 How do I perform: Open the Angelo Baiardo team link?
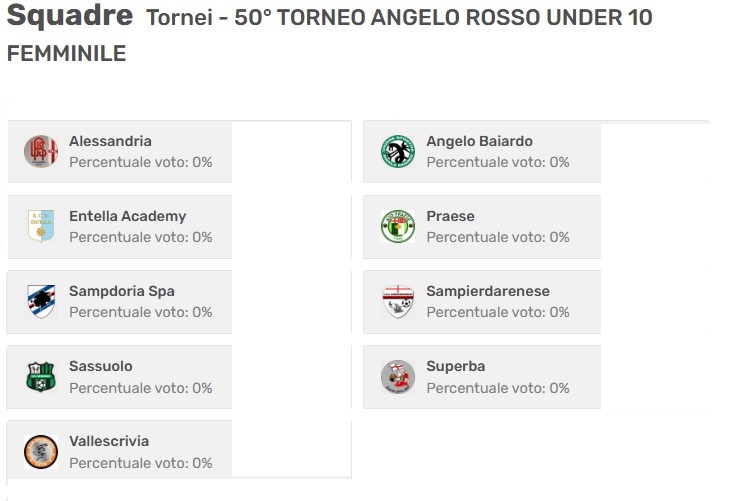click(479, 141)
